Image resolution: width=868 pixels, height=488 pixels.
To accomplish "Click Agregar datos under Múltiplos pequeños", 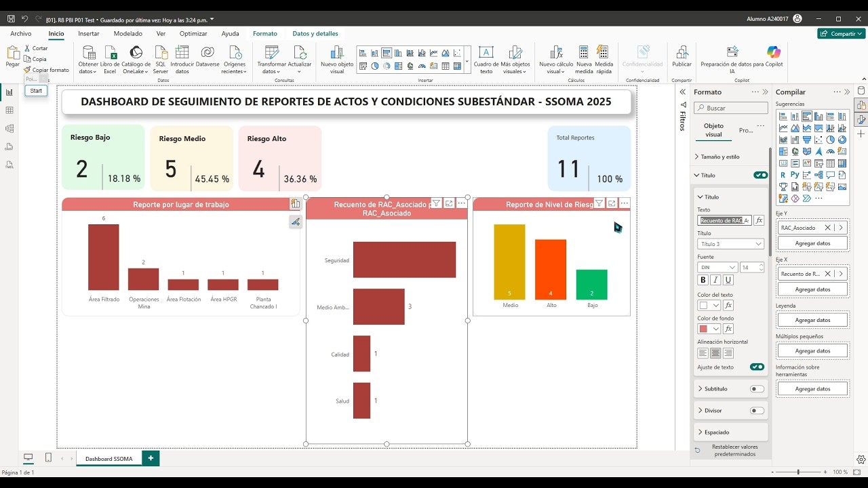I will (x=812, y=351).
